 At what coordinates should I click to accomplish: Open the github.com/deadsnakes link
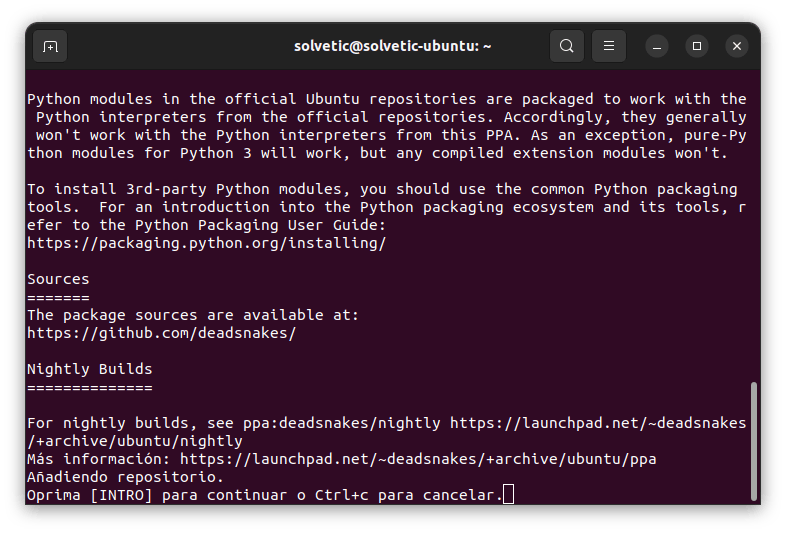click(x=161, y=333)
